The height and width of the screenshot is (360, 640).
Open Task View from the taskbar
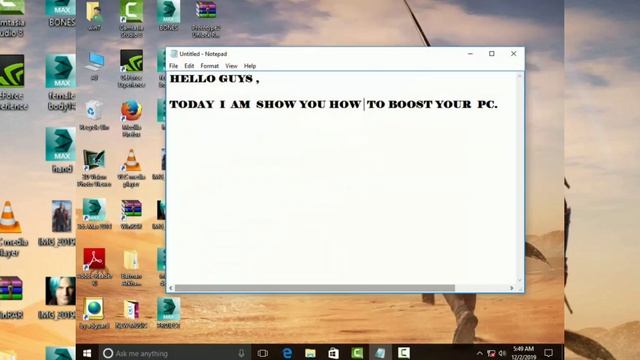(263, 353)
